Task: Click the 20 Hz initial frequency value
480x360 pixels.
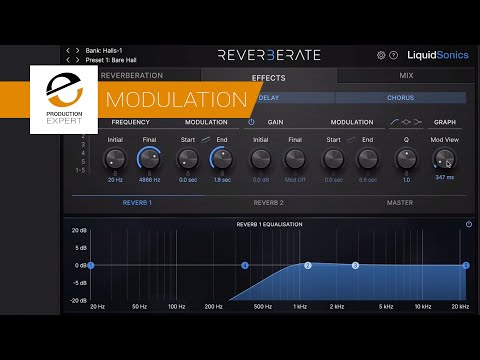Action: (x=115, y=180)
